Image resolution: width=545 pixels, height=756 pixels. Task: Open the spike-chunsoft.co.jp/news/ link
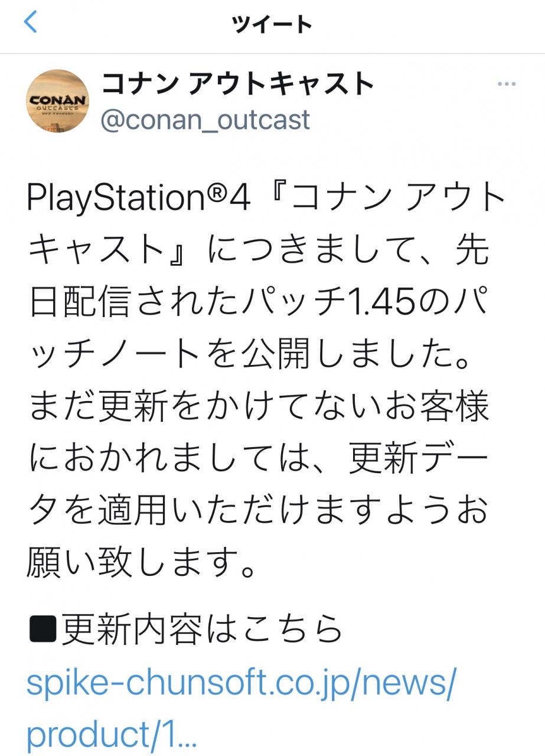[x=242, y=685]
